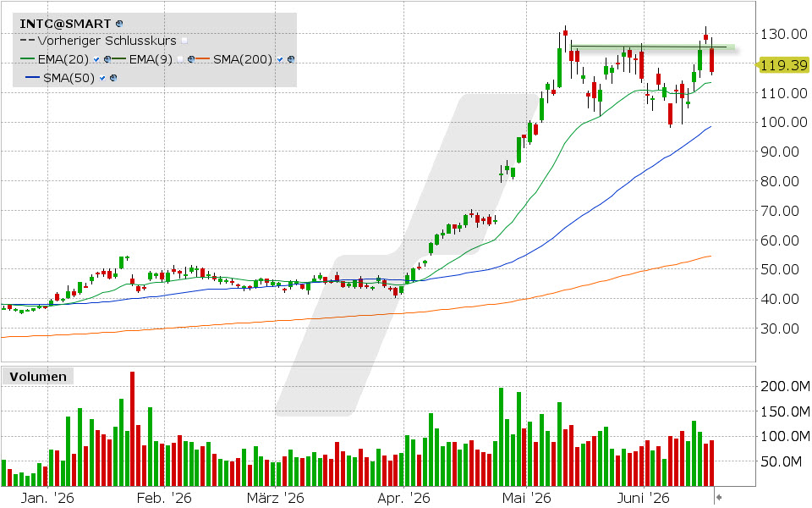Click the tallest red volume bar in late January

[x=132, y=428]
